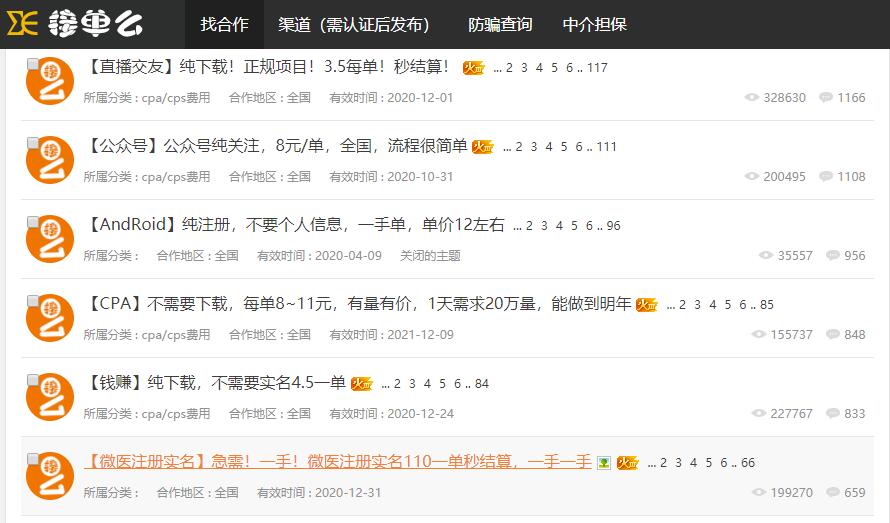
Task: Open 中介担保 navigation item
Action: click(594, 24)
